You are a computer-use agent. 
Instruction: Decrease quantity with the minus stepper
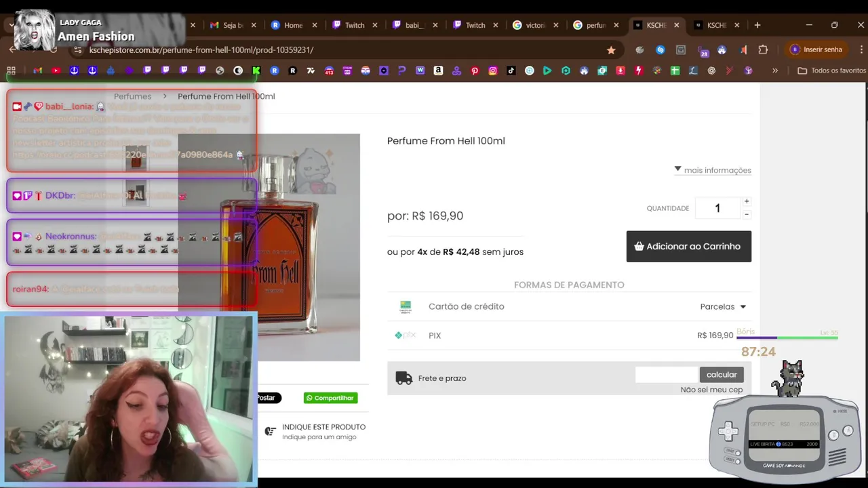(x=747, y=214)
